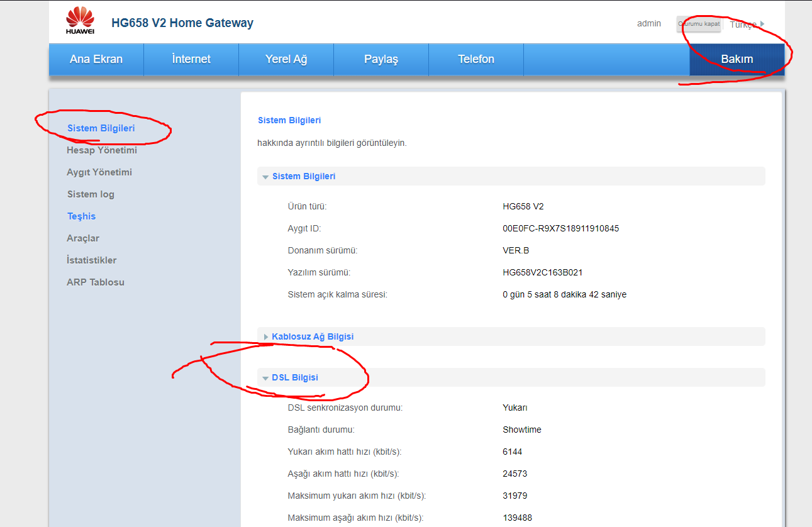
Task: Open the Türkçe language dropdown
Action: click(x=747, y=25)
